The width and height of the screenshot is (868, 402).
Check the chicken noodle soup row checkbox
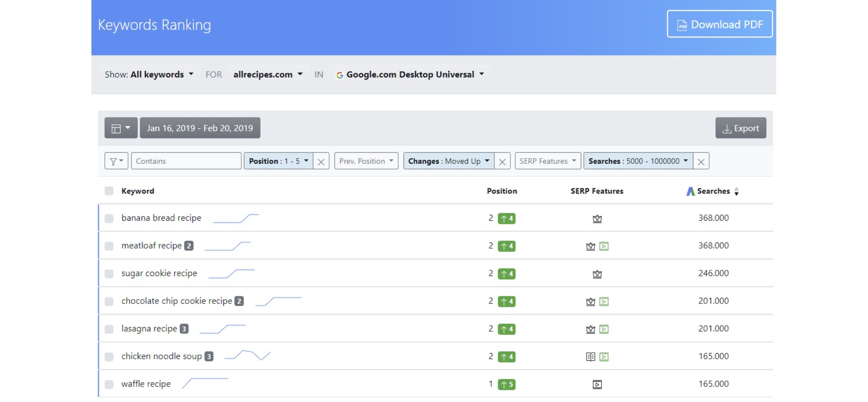point(109,357)
